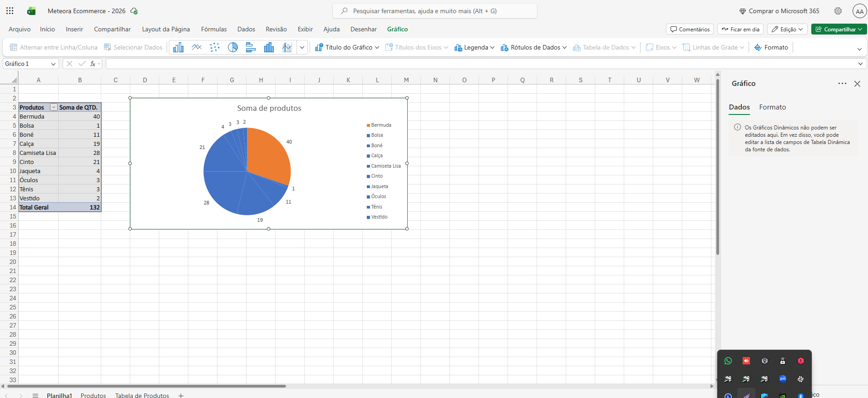Expand the chart type gallery arrow
Image resolution: width=868 pixels, height=398 pixels.
coord(302,47)
